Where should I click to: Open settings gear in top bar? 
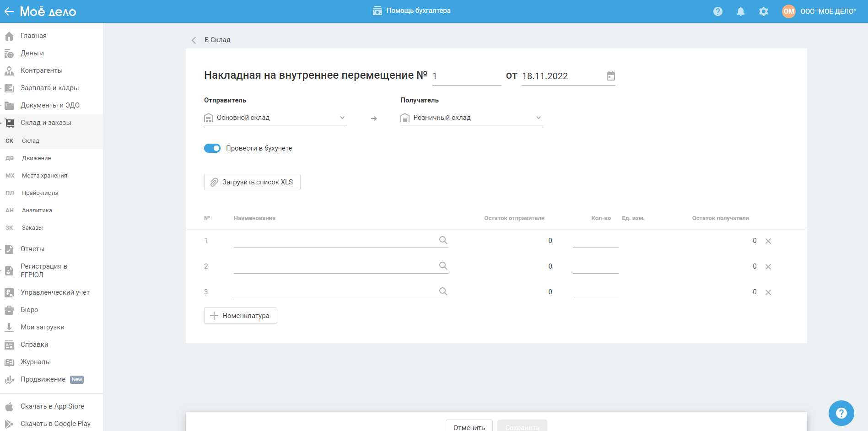click(763, 11)
